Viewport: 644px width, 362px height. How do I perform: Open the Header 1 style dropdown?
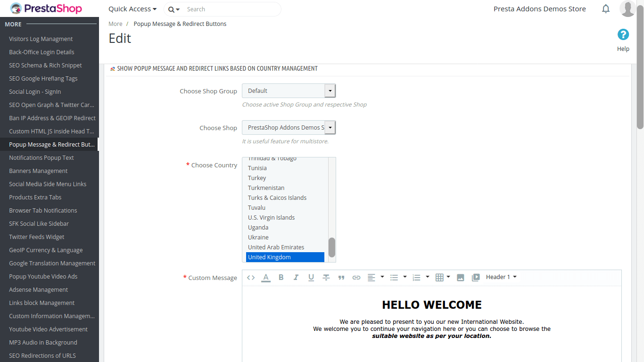click(x=501, y=277)
